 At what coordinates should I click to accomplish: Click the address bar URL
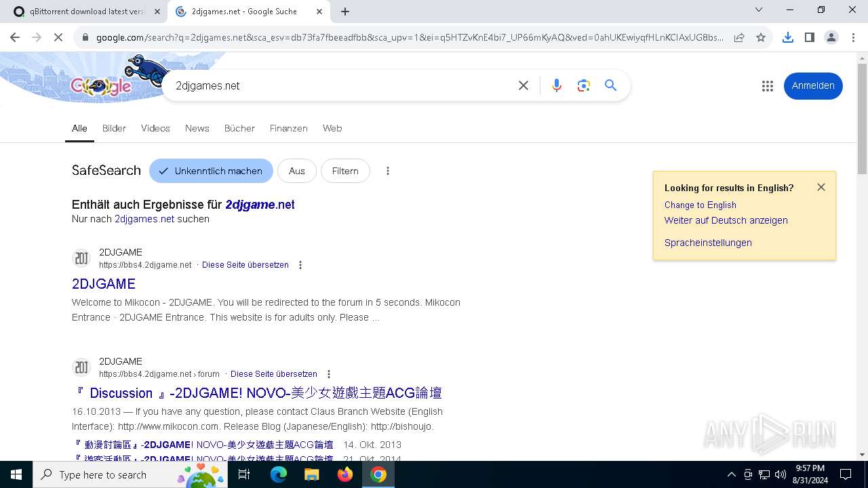[410, 38]
